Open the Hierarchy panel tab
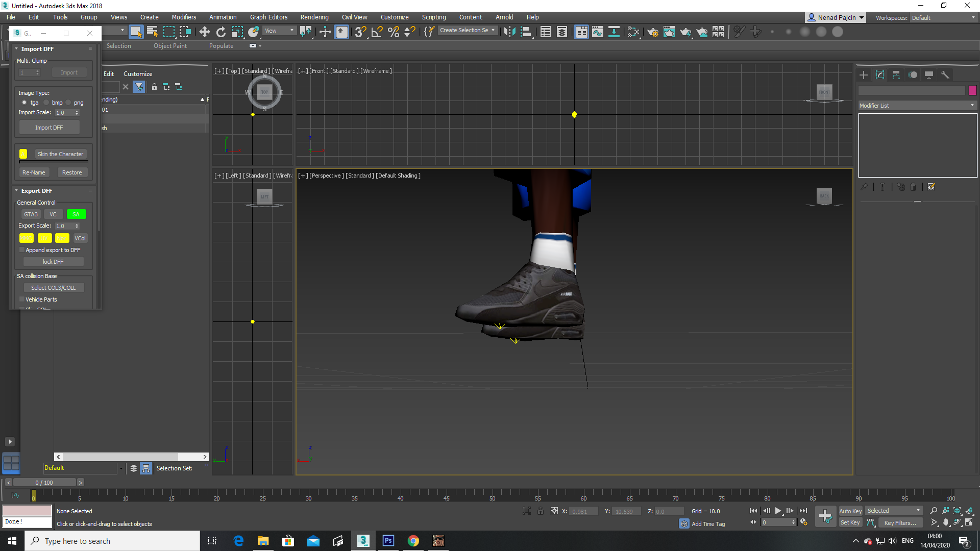 tap(896, 75)
